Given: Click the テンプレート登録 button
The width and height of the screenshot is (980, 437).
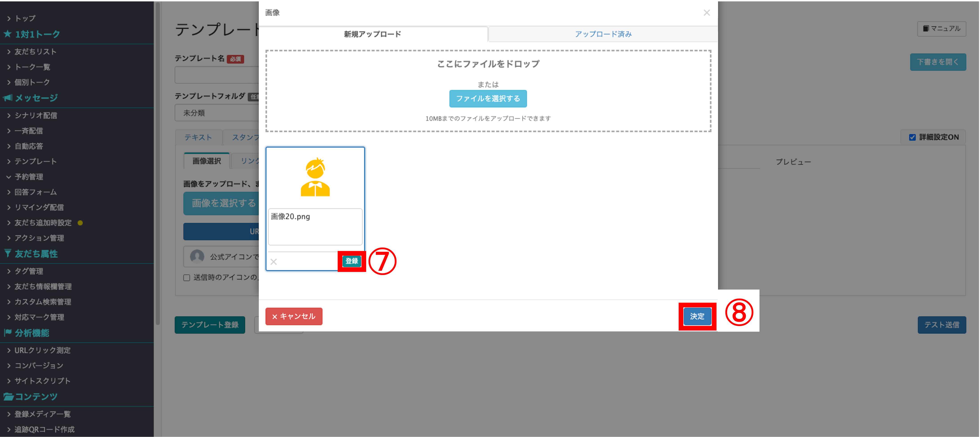Looking at the screenshot, I should coord(210,325).
